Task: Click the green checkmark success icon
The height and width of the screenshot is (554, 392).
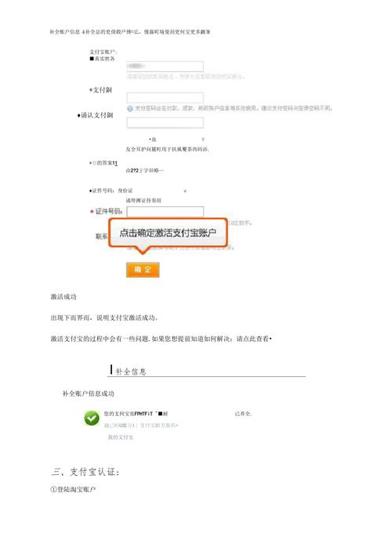Action: pos(92,418)
